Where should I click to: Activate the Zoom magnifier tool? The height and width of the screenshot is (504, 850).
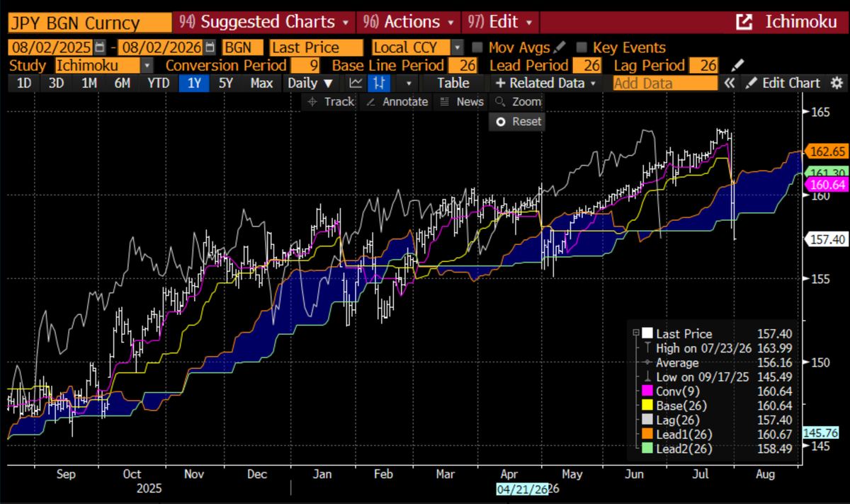click(x=518, y=102)
